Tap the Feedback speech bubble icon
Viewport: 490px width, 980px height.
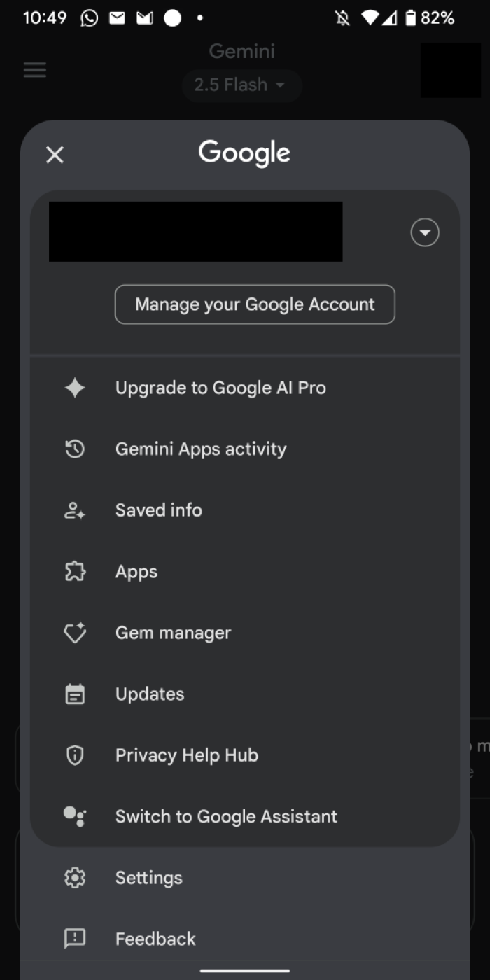pyautogui.click(x=75, y=939)
